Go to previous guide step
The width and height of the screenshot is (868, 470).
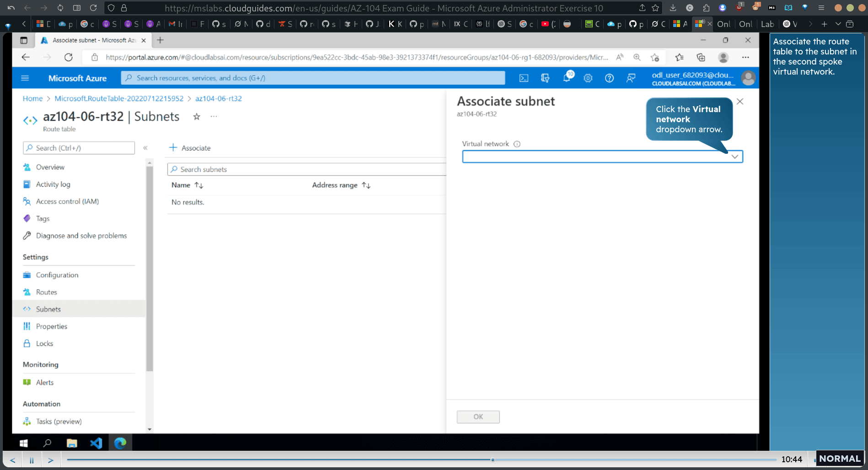(13, 460)
